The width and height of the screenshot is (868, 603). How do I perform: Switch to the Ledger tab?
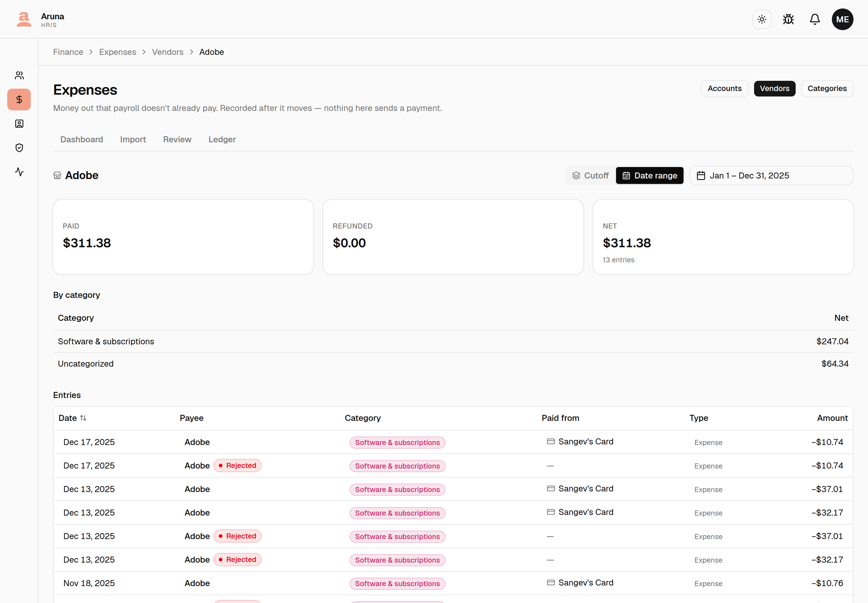pyautogui.click(x=222, y=139)
